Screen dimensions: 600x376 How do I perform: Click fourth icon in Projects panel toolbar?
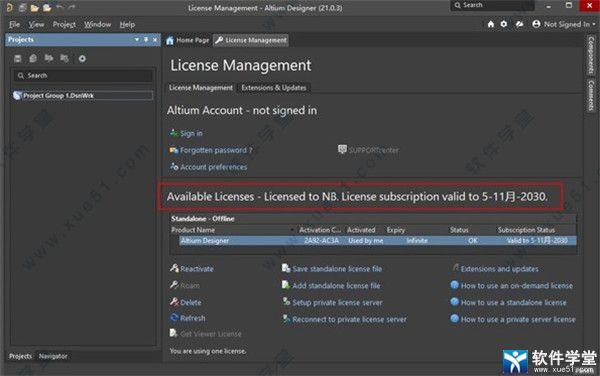click(64, 58)
